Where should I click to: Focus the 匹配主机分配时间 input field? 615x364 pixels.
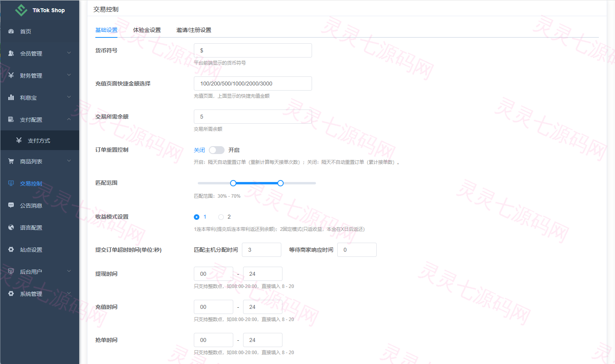[262, 250]
